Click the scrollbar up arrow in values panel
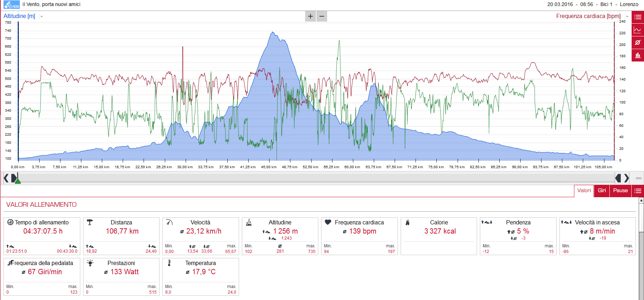 641,200
